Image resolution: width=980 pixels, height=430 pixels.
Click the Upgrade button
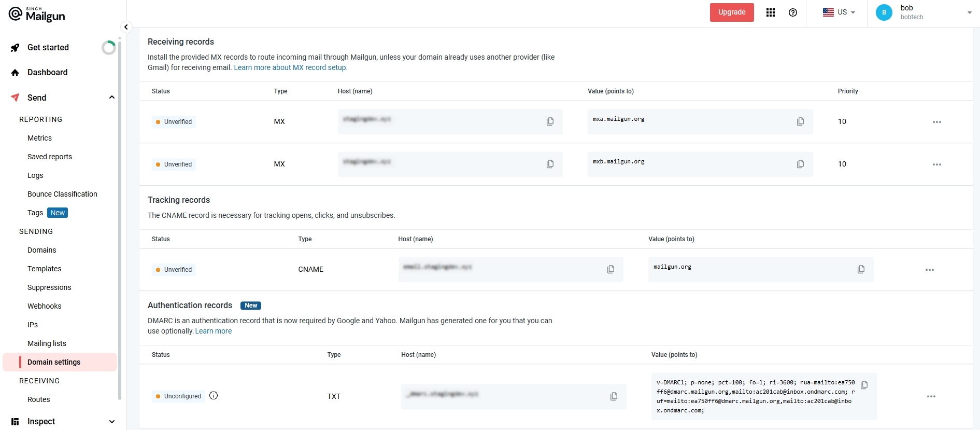[731, 12]
